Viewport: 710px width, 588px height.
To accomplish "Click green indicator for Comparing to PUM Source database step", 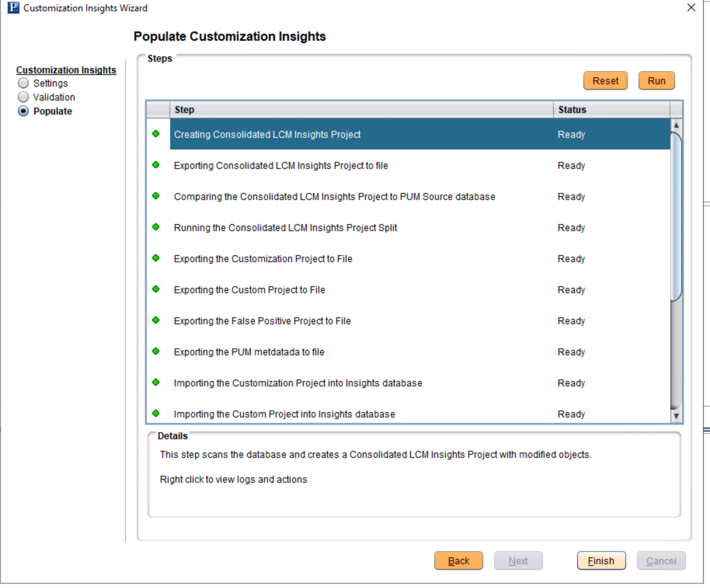I will tap(156, 196).
